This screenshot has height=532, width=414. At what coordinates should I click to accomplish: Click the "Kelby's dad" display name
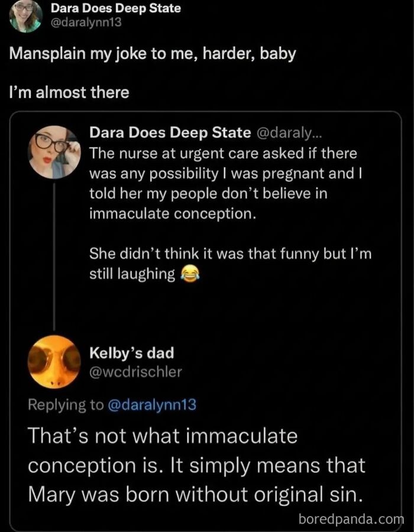pos(131,353)
